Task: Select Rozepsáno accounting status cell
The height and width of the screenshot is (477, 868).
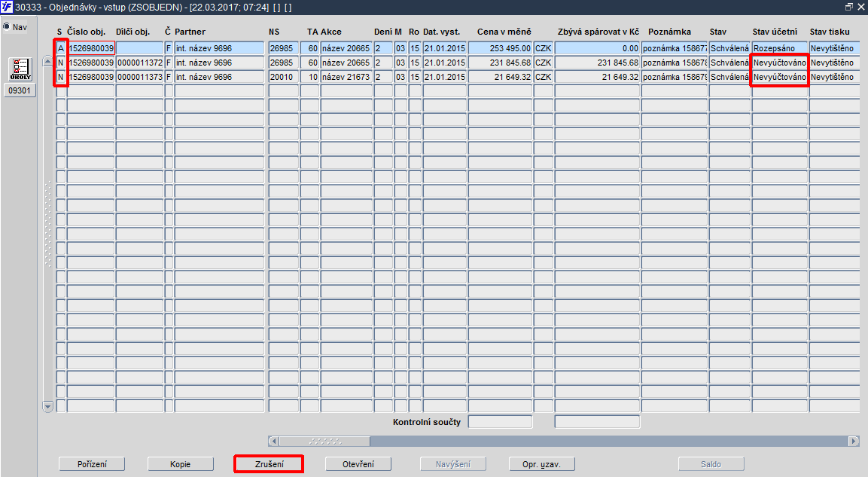Action: point(779,48)
